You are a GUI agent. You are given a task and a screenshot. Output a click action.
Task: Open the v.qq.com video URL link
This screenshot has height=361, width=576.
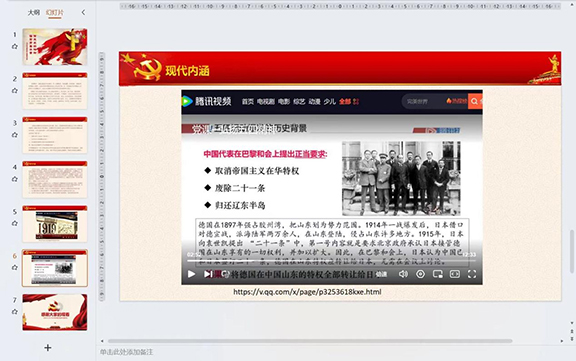[x=307, y=292]
